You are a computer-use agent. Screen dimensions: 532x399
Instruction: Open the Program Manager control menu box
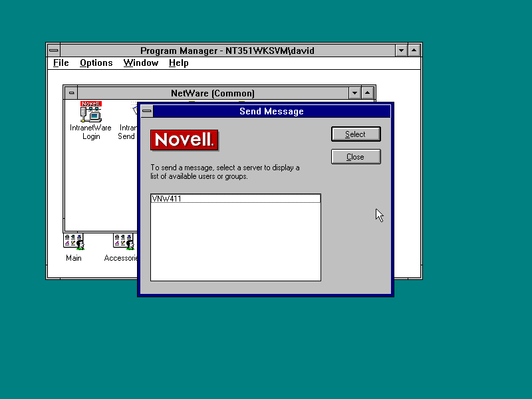(54, 51)
